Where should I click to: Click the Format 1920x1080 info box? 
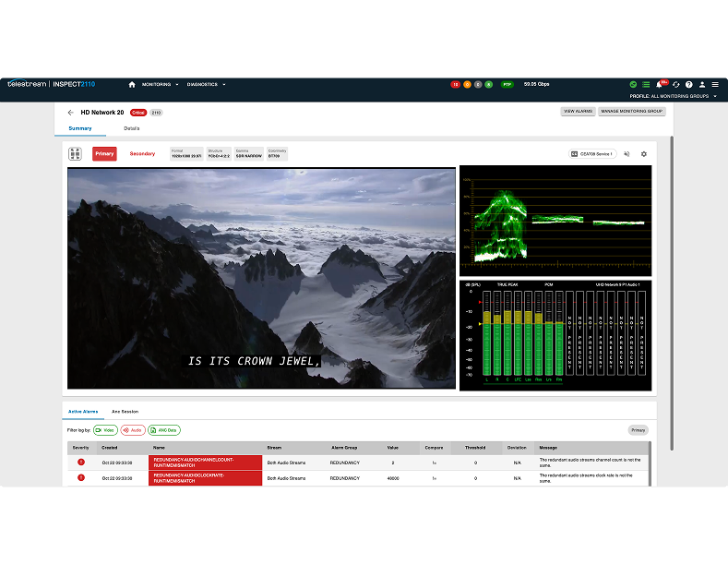pyautogui.click(x=186, y=154)
